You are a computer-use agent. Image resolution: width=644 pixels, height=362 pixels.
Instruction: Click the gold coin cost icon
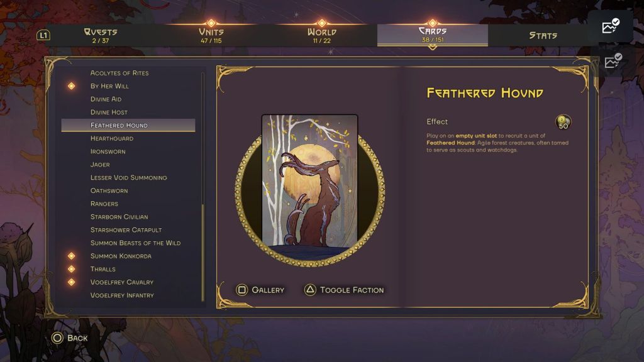[563, 122]
